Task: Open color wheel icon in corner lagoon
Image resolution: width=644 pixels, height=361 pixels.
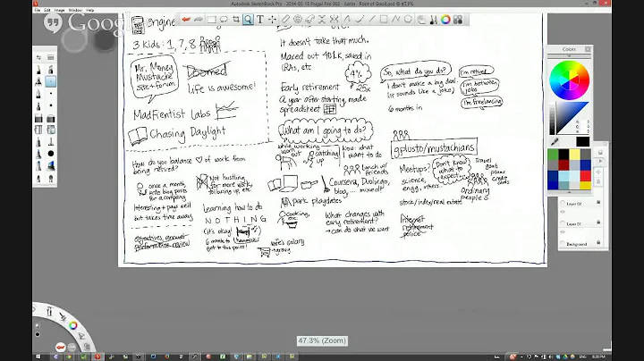Action: point(73,325)
